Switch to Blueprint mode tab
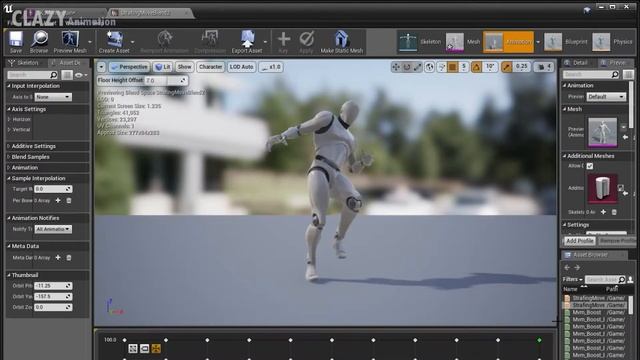The width and height of the screenshot is (640, 360). [x=565, y=42]
